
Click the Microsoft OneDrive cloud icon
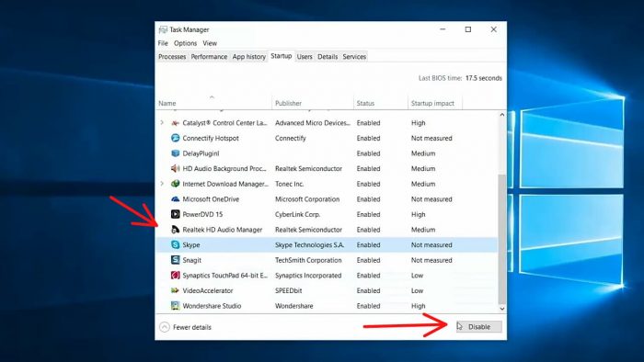click(176, 199)
